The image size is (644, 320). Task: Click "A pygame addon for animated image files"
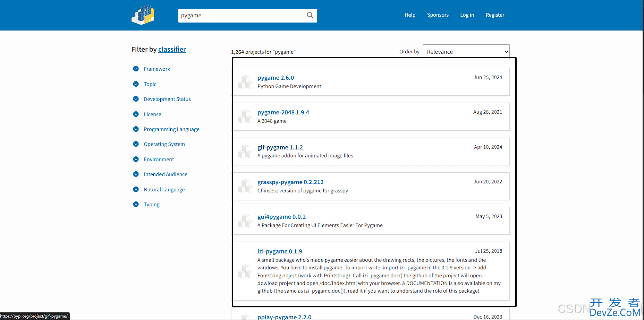pyautogui.click(x=305, y=156)
